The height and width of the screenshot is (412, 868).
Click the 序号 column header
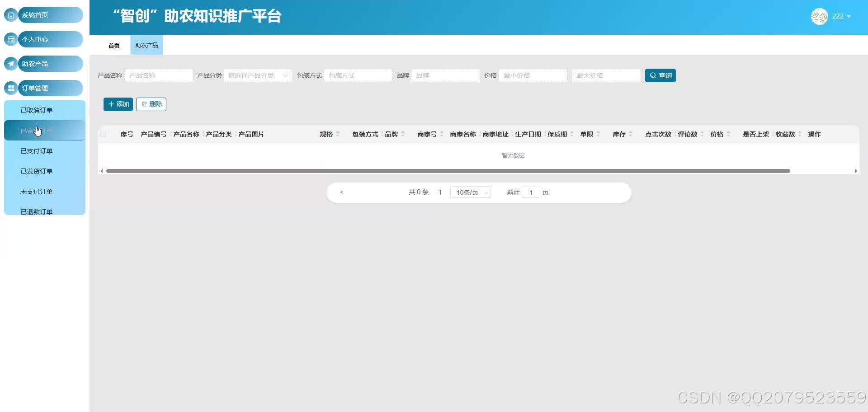pos(127,134)
